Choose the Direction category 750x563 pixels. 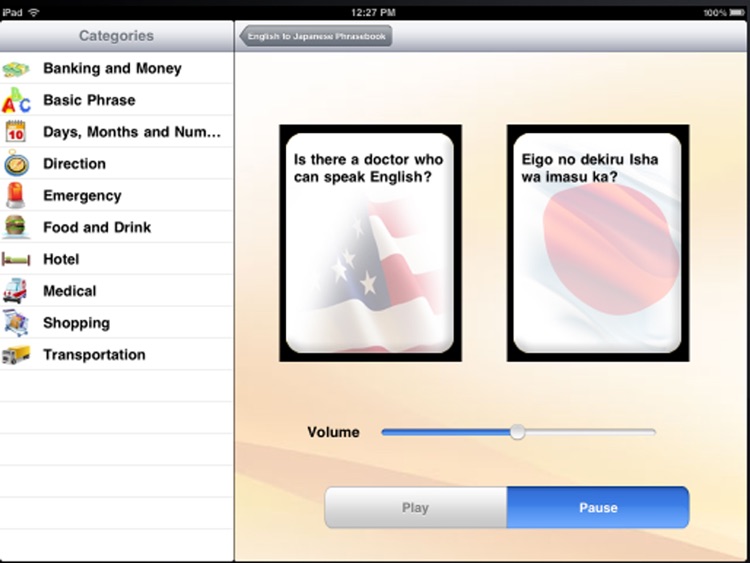point(117,164)
